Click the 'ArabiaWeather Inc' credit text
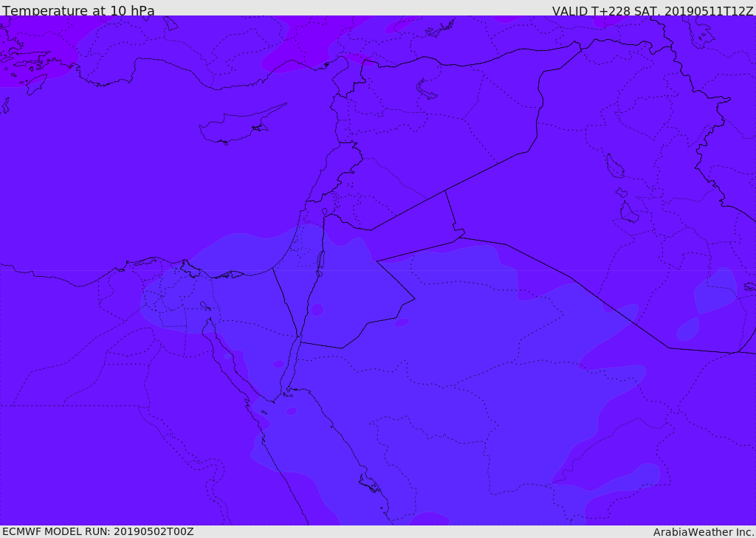756x538 pixels. tap(704, 532)
